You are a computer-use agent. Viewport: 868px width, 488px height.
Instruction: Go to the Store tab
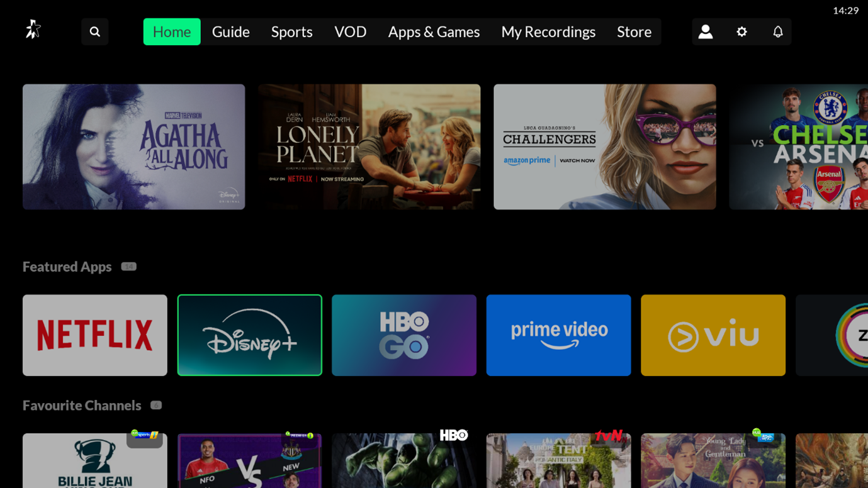click(634, 31)
